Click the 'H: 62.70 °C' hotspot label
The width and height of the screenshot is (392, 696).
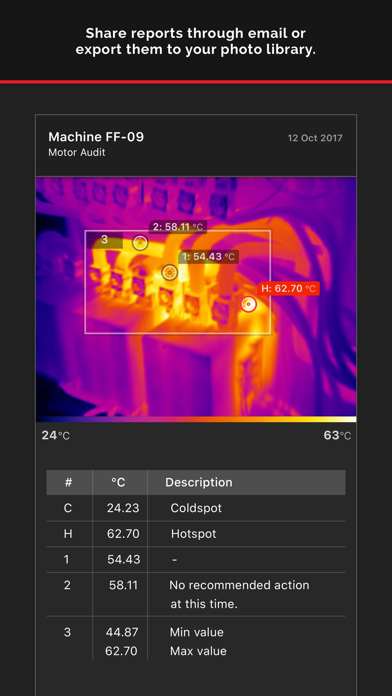[x=288, y=289]
